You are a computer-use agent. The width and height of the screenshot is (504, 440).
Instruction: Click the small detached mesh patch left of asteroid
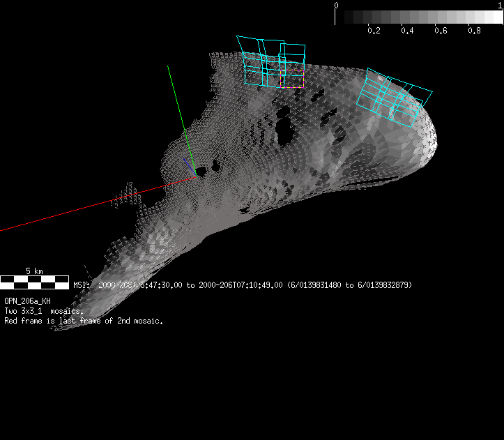[127, 194]
